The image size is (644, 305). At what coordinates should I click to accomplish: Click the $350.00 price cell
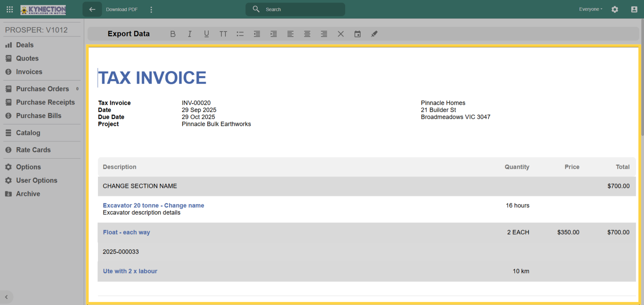point(568,232)
